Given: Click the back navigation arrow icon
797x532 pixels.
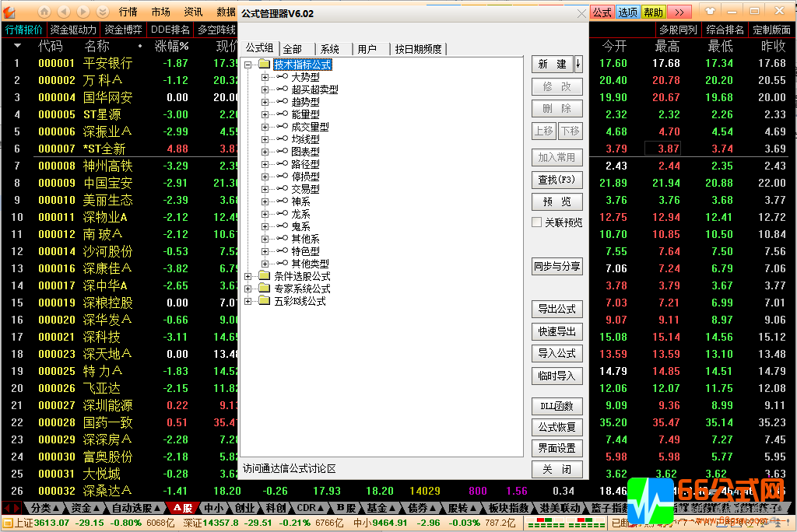Looking at the screenshot, I should pos(63,11).
